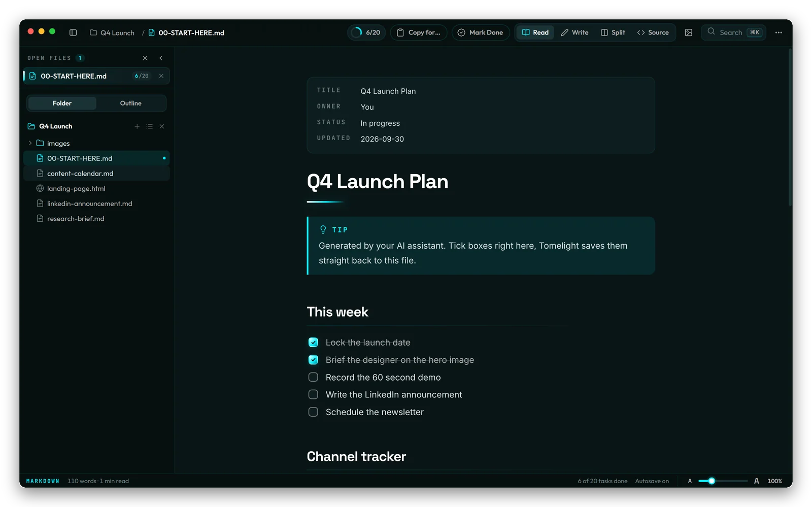Adjust the zoom slider in status bar
This screenshot has width=812, height=507.
(x=723, y=481)
